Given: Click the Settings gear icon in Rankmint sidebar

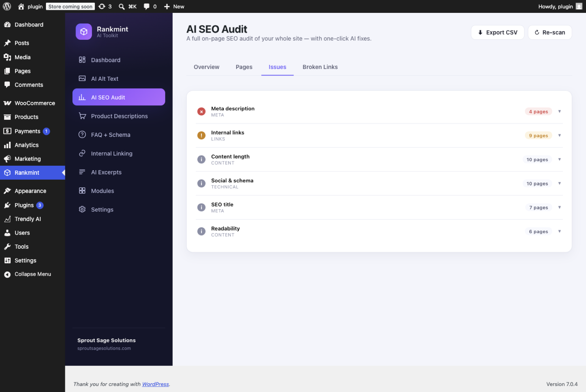Looking at the screenshot, I should pos(82,209).
